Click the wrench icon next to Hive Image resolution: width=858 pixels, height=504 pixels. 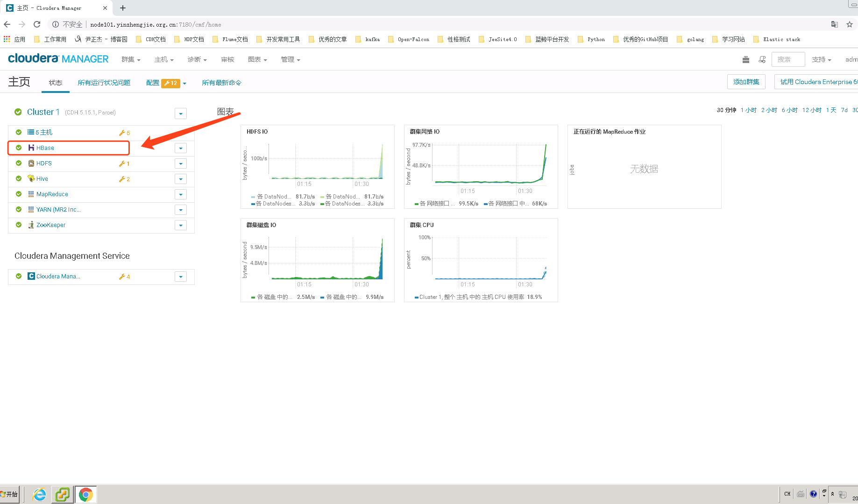(123, 178)
